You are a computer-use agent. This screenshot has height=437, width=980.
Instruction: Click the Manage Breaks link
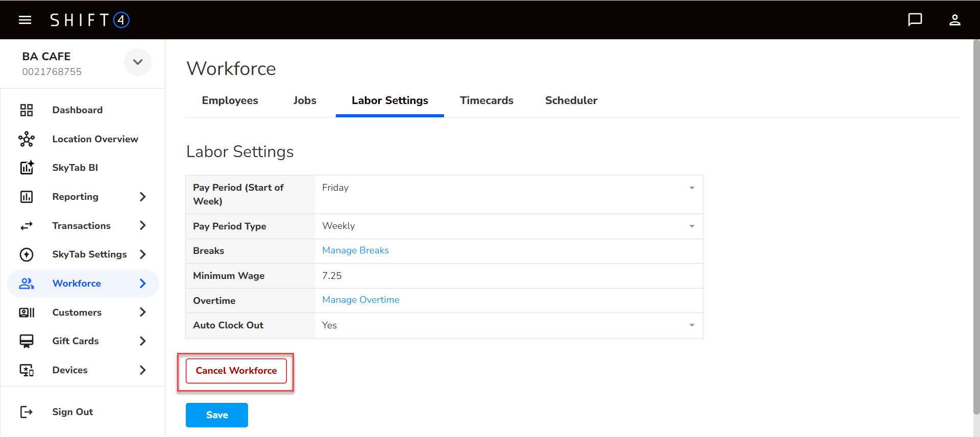(355, 250)
